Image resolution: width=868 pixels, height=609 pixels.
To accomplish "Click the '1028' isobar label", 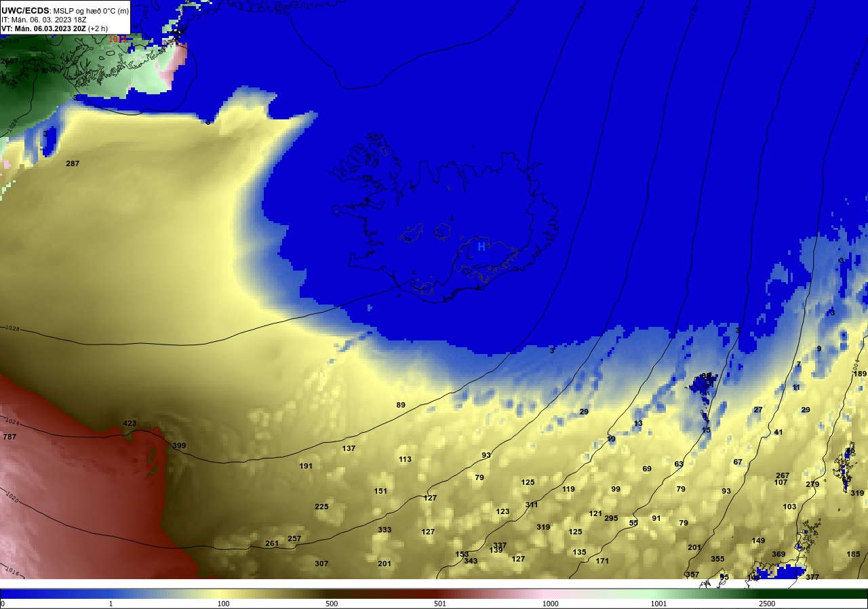I will [x=12, y=328].
